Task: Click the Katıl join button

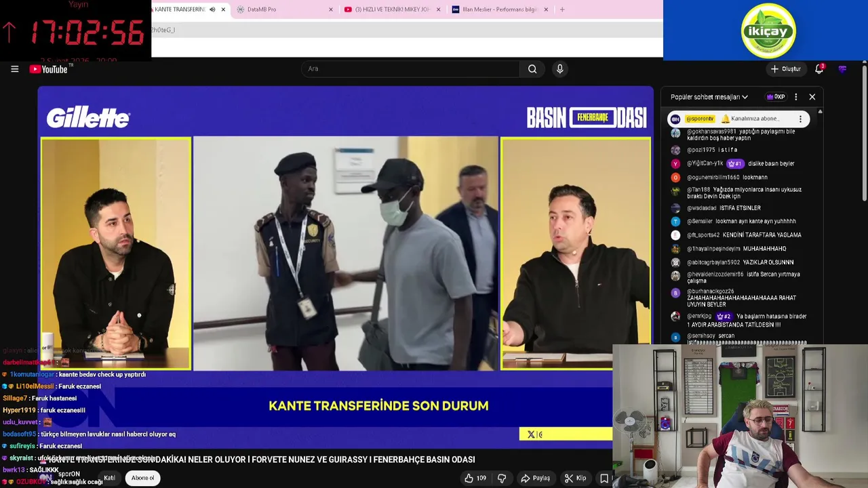Action: point(109,478)
